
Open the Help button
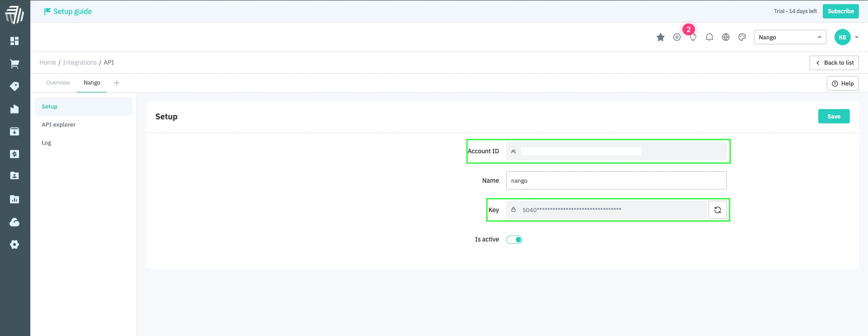point(843,83)
